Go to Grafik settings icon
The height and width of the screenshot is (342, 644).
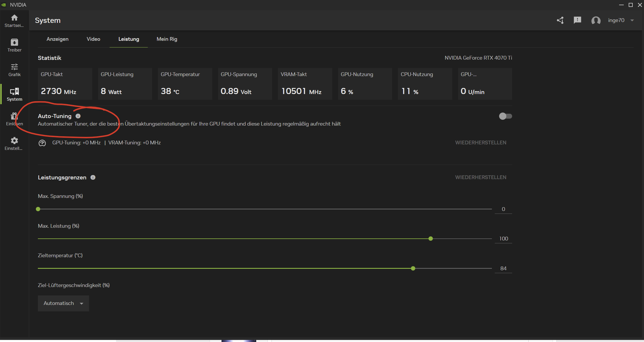pyautogui.click(x=14, y=67)
